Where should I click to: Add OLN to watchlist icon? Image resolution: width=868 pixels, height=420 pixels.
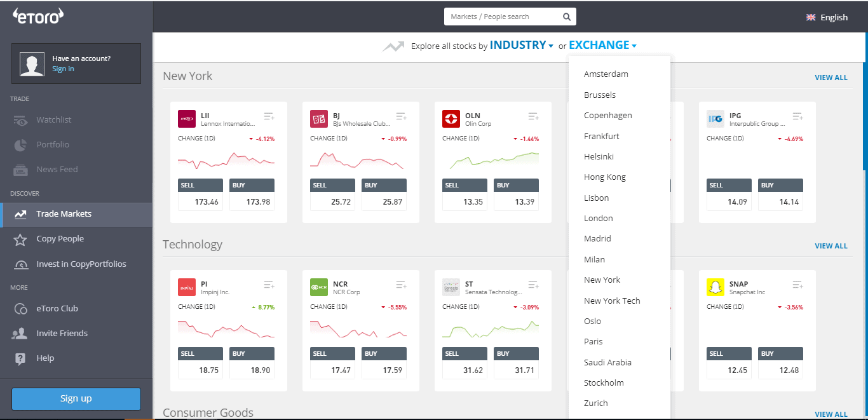tap(534, 116)
